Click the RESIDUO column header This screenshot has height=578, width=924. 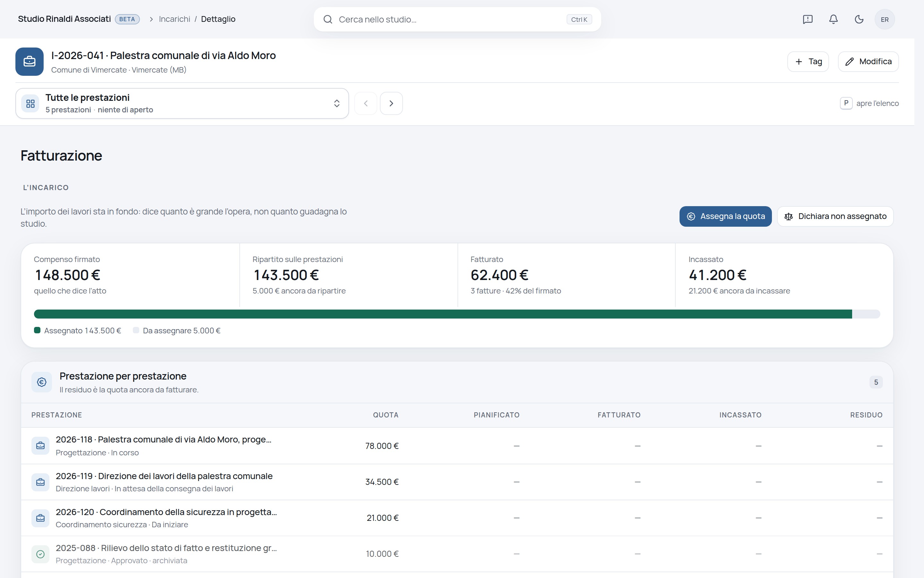click(866, 415)
